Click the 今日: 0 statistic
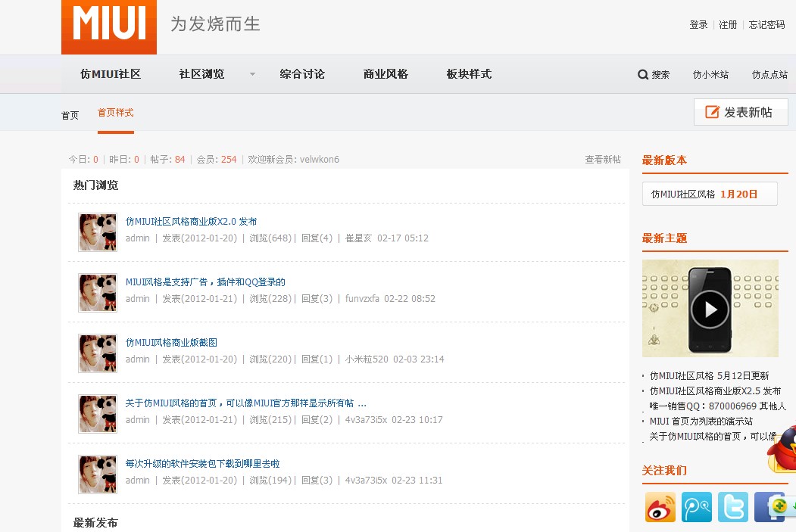796x532 pixels. coord(84,159)
